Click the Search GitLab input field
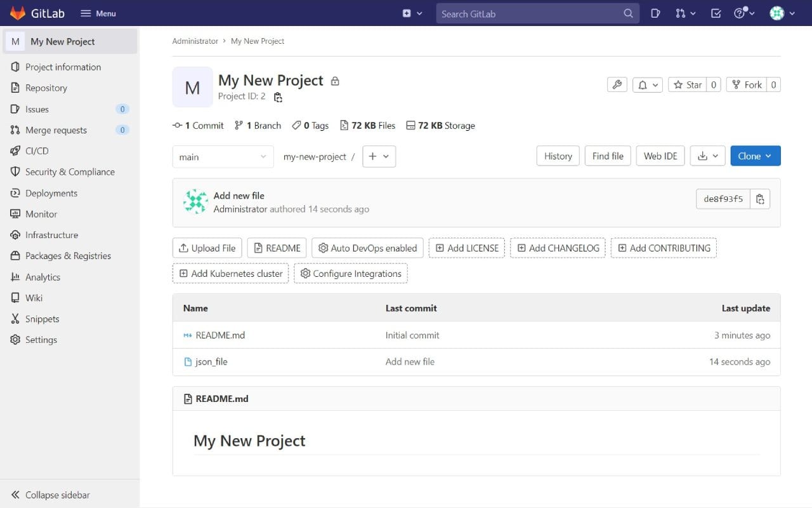Screen dimensions: 812x508 pos(533,13)
